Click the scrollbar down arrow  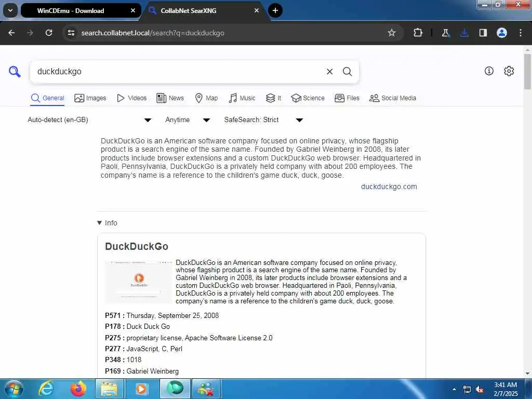pos(528,374)
